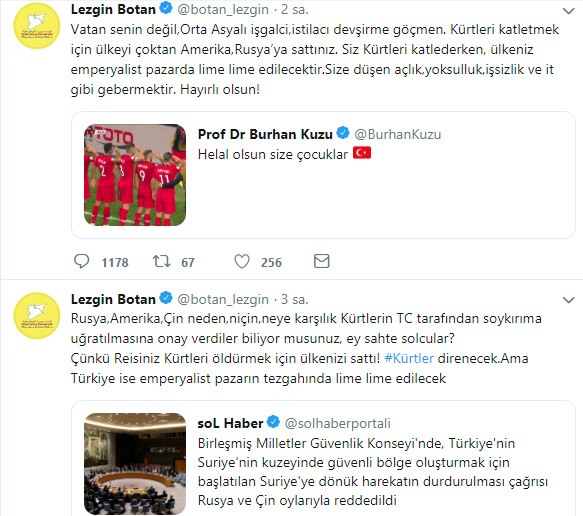
Task: Open Lezgin Botan's yellow avatar on second tweet
Action: point(36,316)
